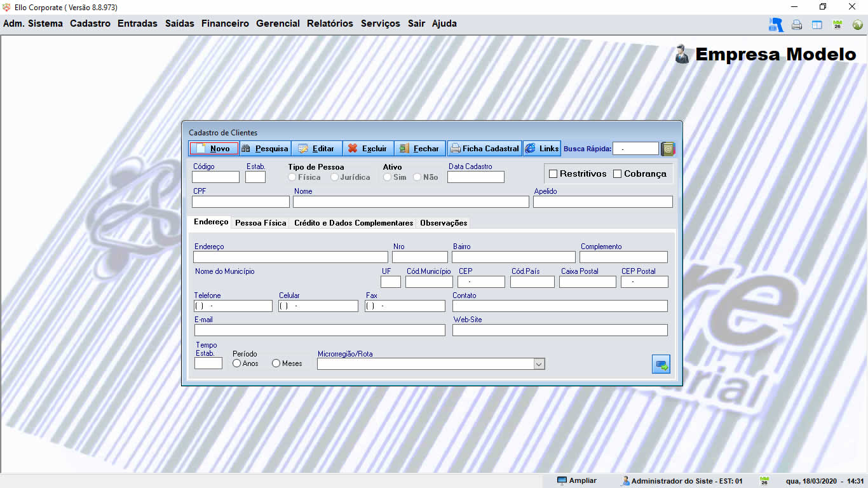Open the Ajuda menu
868x488 pixels.
pyautogui.click(x=444, y=24)
